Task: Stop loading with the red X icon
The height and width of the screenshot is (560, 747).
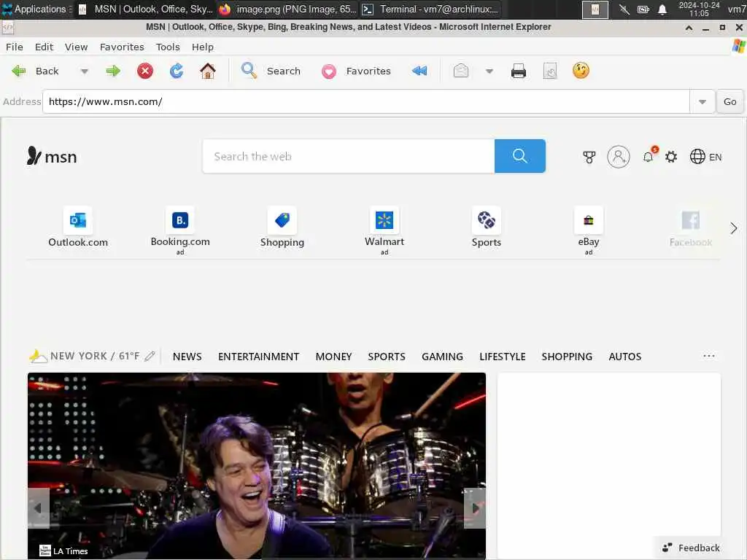Action: pyautogui.click(x=145, y=71)
